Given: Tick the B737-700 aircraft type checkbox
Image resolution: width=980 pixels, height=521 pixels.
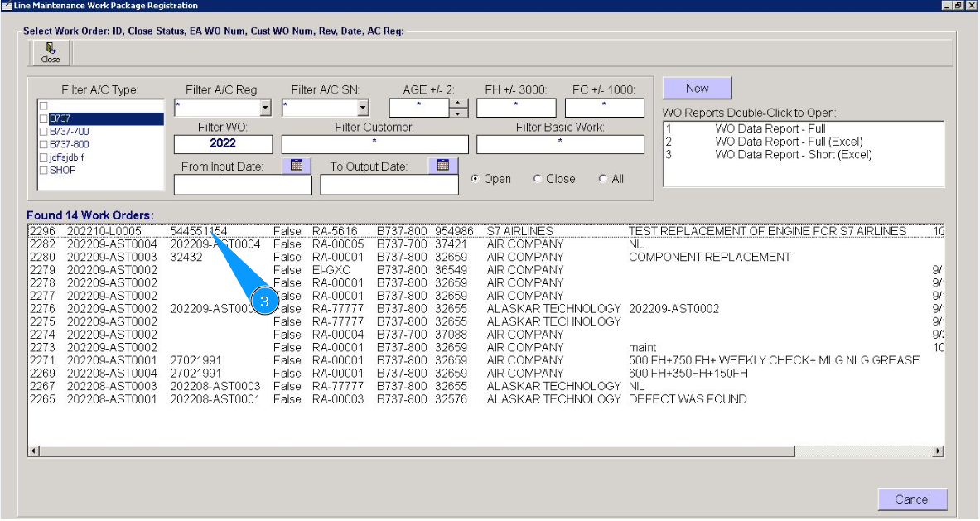Looking at the screenshot, I should [x=43, y=132].
